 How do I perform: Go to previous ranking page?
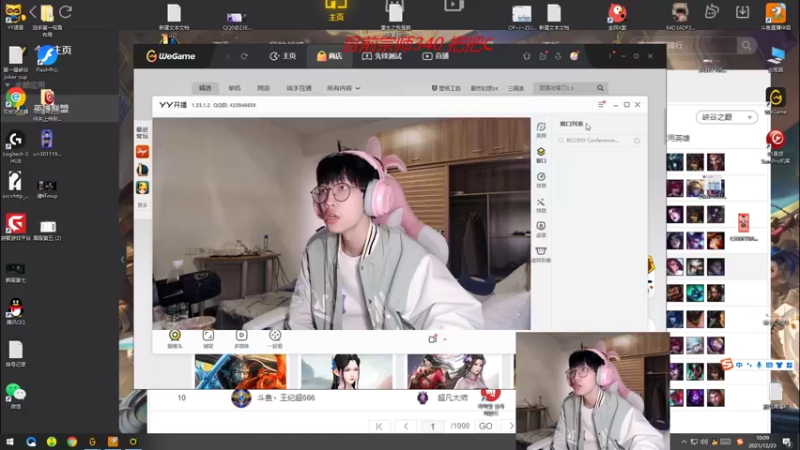(406, 426)
